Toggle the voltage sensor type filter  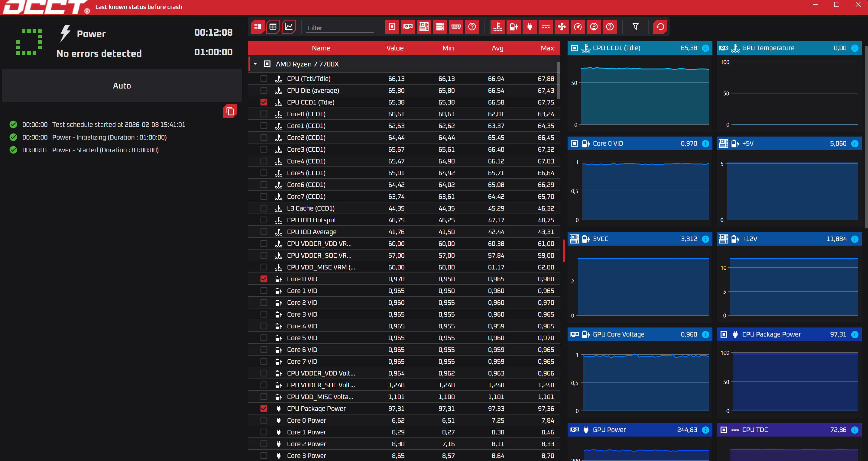tap(513, 27)
